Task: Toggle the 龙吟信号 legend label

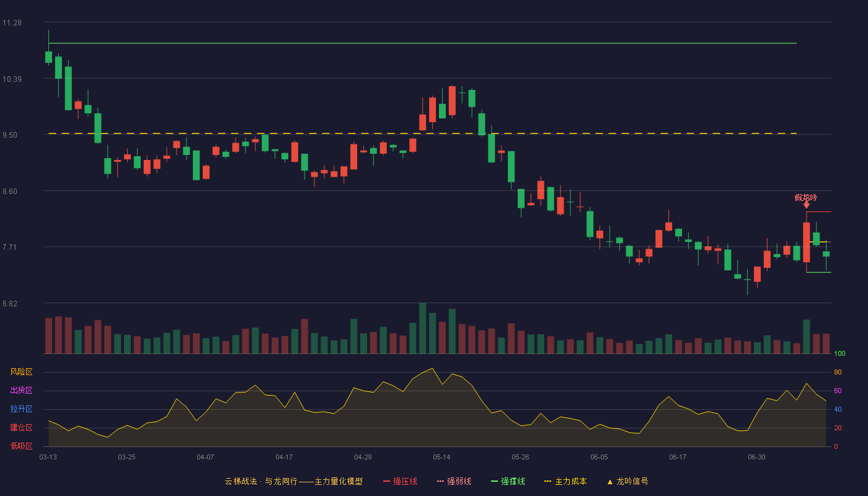Action: tap(632, 481)
